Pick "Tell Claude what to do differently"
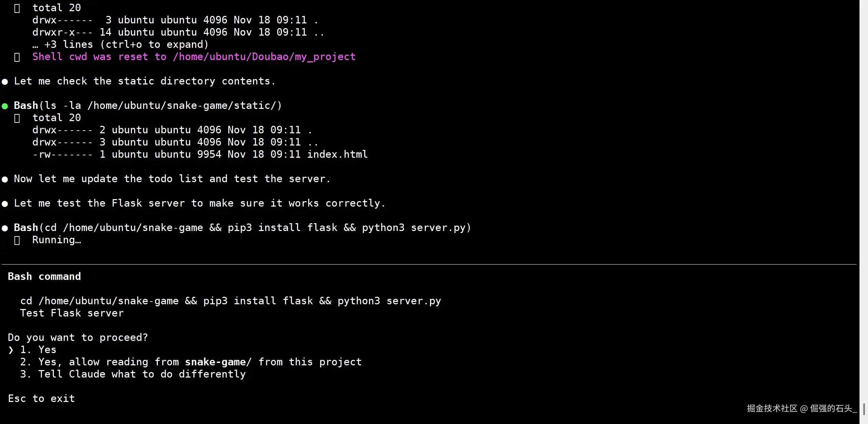 tap(141, 374)
